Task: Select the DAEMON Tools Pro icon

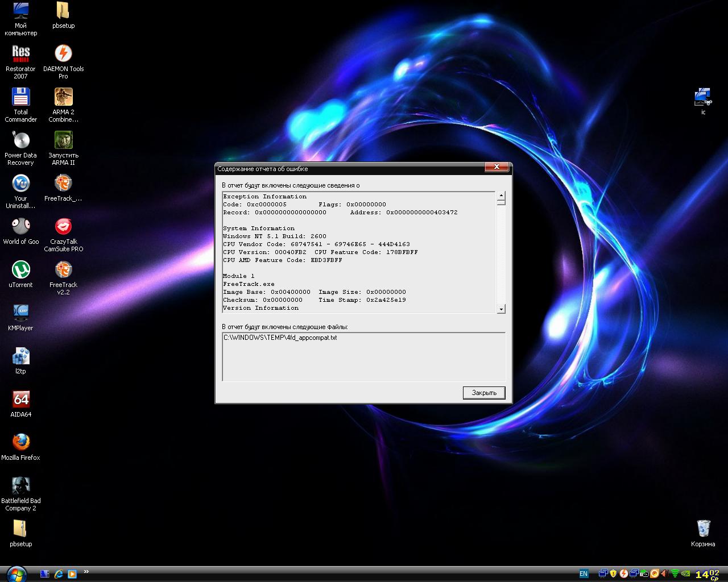Action: coord(63,61)
